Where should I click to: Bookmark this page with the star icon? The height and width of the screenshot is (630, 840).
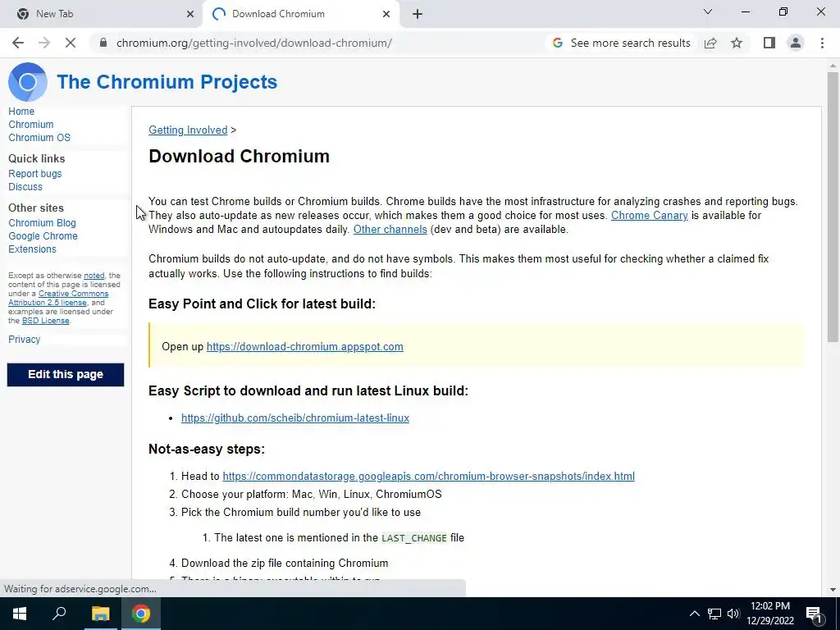pyautogui.click(x=737, y=43)
